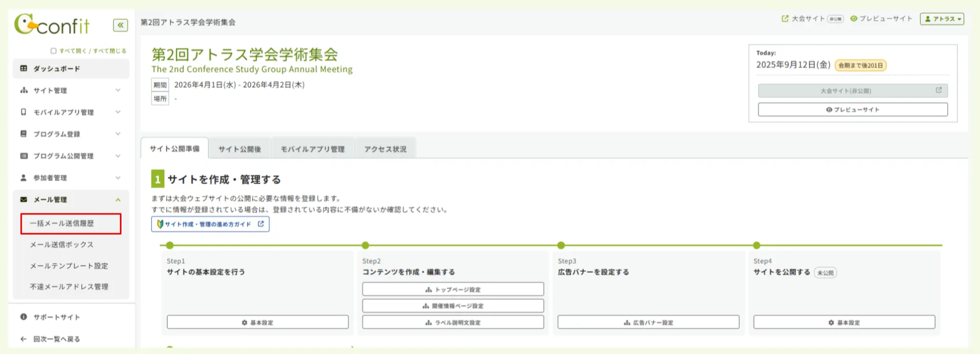Click the eye icon beside header プレビューサイト
The width and height of the screenshot is (980, 354).
click(x=853, y=18)
